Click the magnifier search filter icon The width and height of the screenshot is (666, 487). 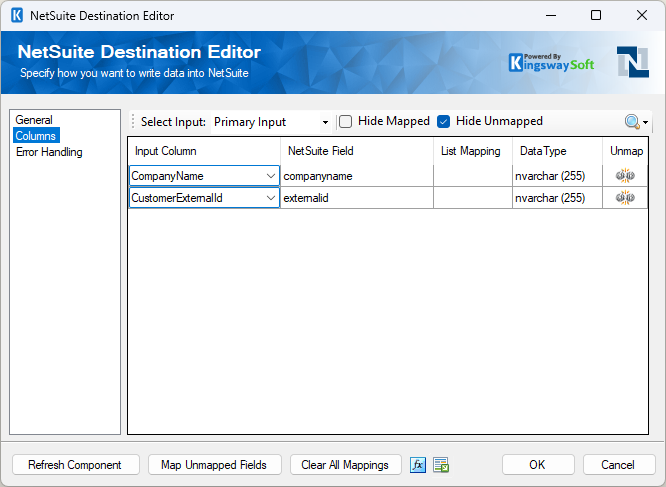pyautogui.click(x=632, y=122)
